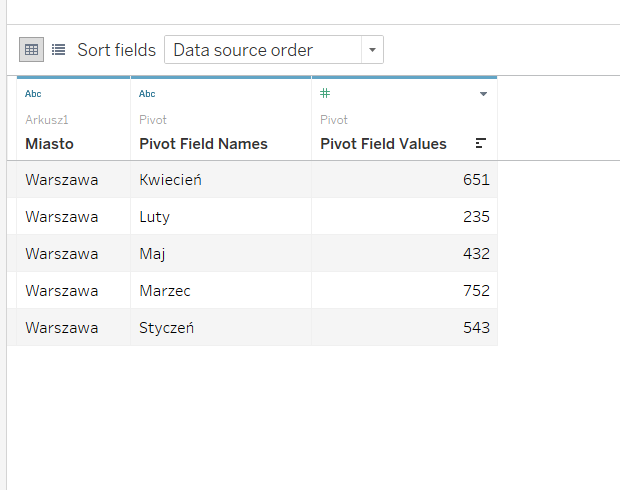Screen dimensions: 620x490
Task: Switch to the data grid view
Action: tap(31, 49)
